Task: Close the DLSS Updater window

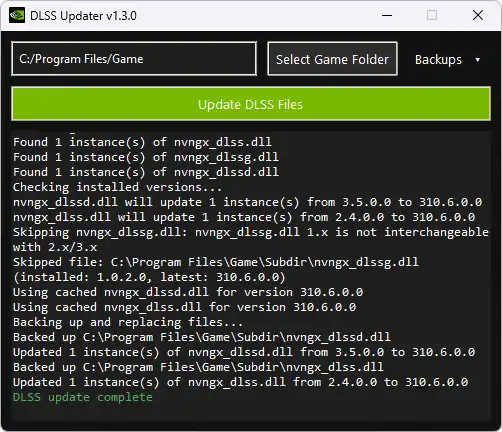Action: [x=478, y=15]
